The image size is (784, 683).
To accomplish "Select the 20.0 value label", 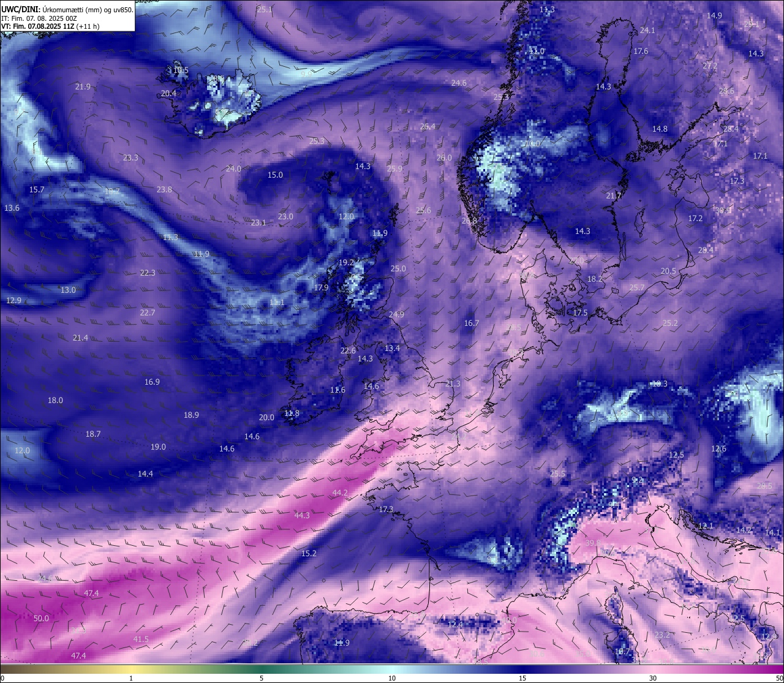I will coord(266,418).
